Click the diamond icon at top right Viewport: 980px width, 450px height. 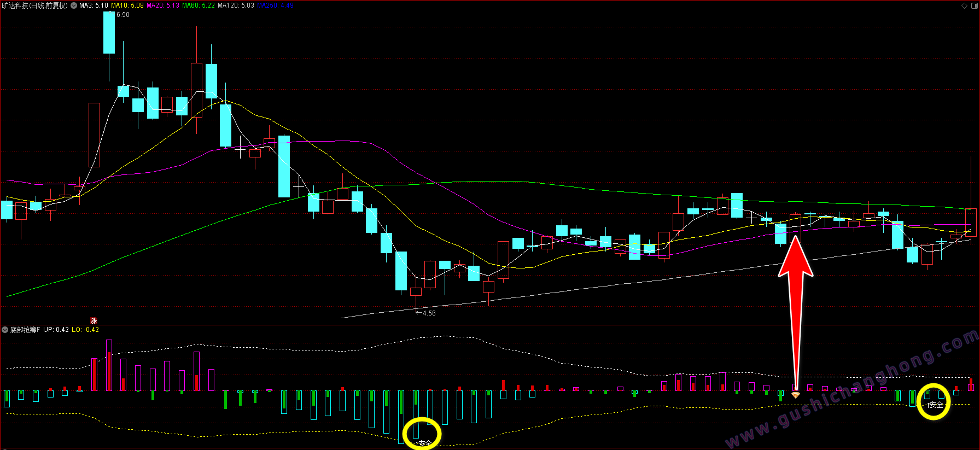[964, 5]
